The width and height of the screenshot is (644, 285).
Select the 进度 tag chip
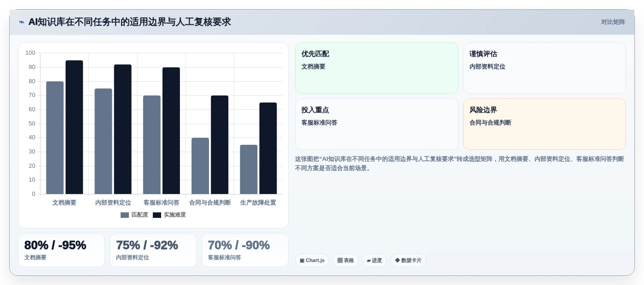374,261
